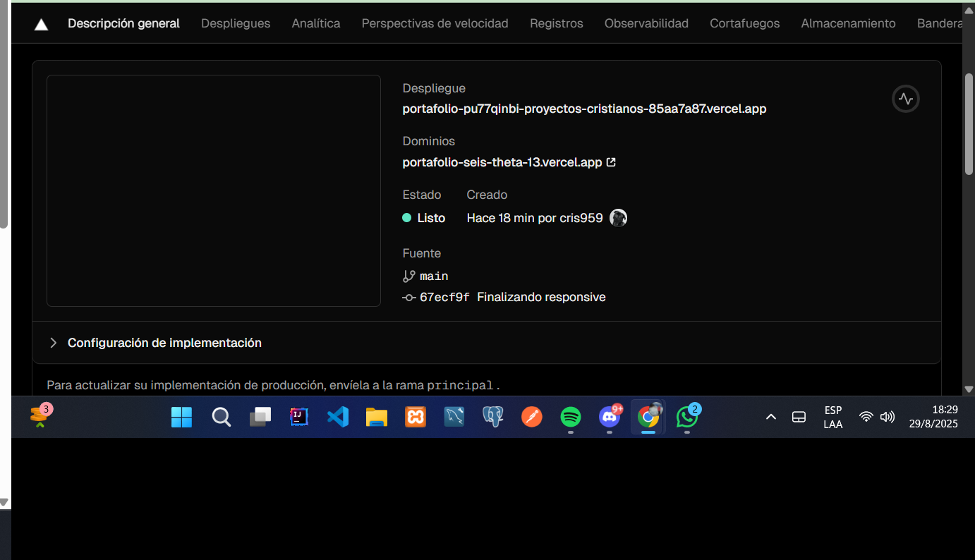Open the Registros tab

pos(557,23)
